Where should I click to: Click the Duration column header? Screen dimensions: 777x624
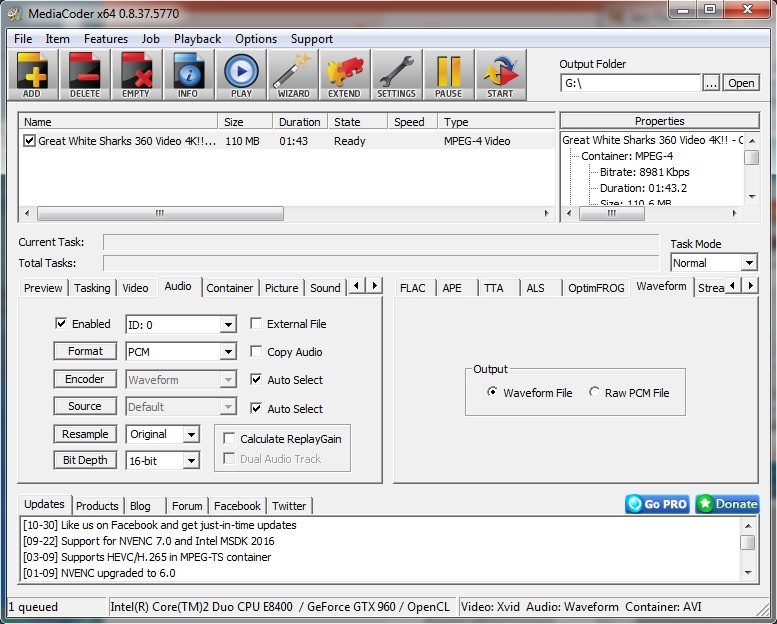(299, 122)
